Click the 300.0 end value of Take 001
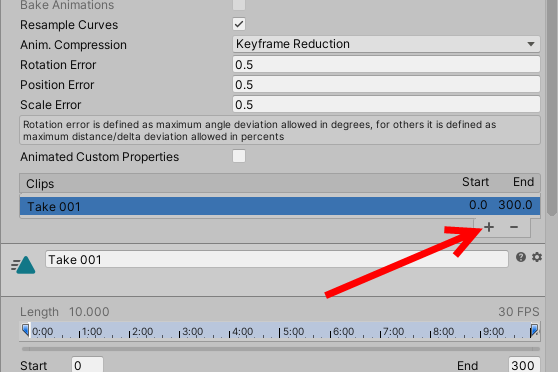This screenshot has height=372, width=558. [x=515, y=205]
